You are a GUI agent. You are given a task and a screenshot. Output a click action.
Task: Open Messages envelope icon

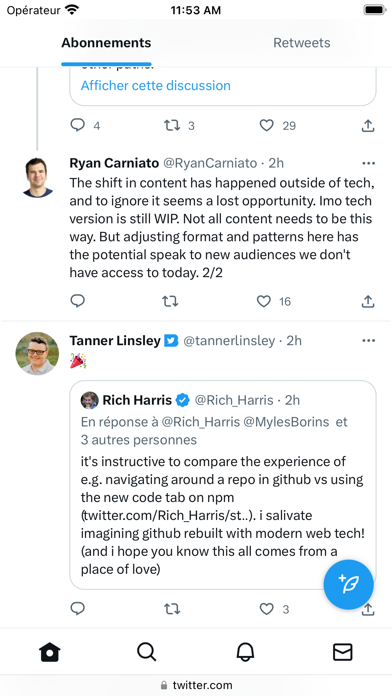(x=343, y=652)
